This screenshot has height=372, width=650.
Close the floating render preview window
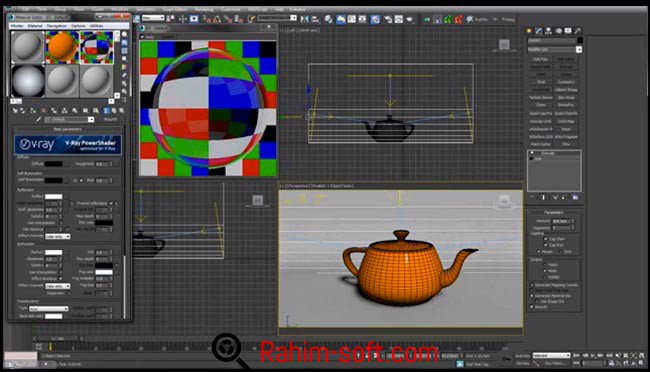pyautogui.click(x=269, y=27)
